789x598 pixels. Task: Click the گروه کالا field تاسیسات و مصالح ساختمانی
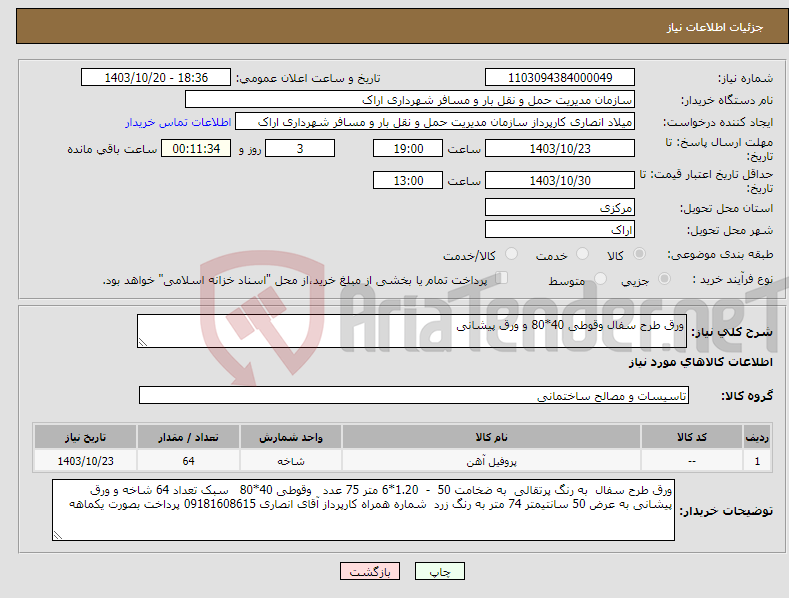[x=414, y=396]
